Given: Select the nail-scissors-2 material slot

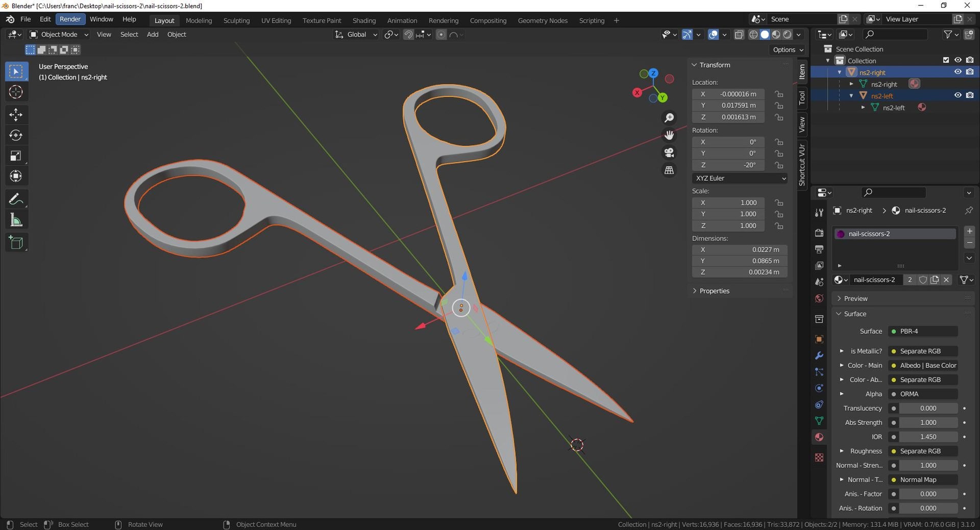Looking at the screenshot, I should [x=894, y=234].
